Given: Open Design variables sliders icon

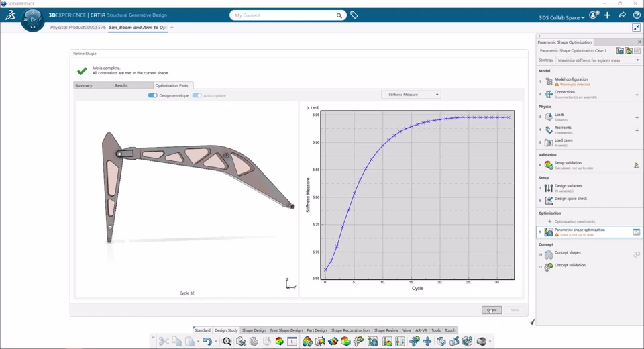Looking at the screenshot, I should click(549, 189).
